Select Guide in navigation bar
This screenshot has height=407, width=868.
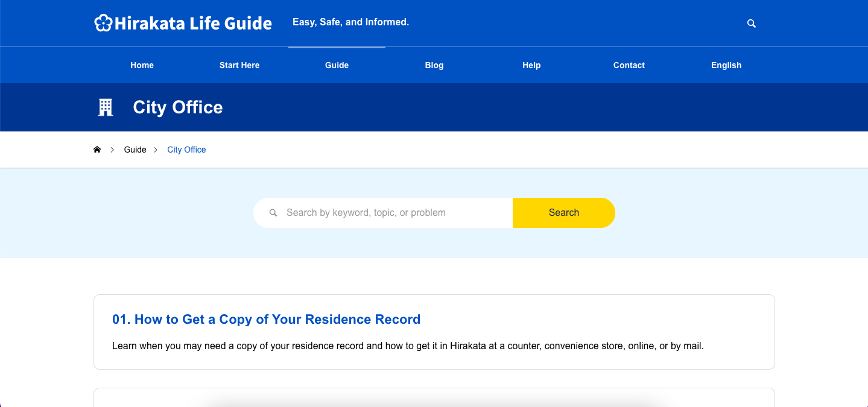(x=337, y=65)
